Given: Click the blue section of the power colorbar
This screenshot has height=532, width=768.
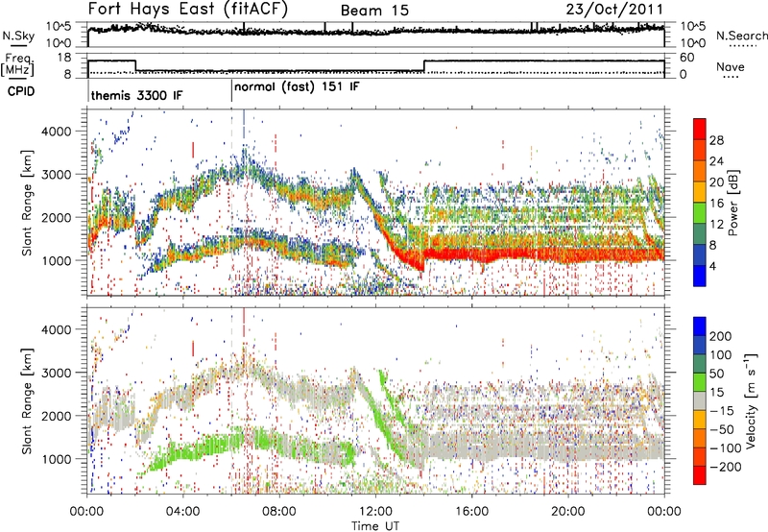Looking at the screenshot, I should click(x=700, y=275).
